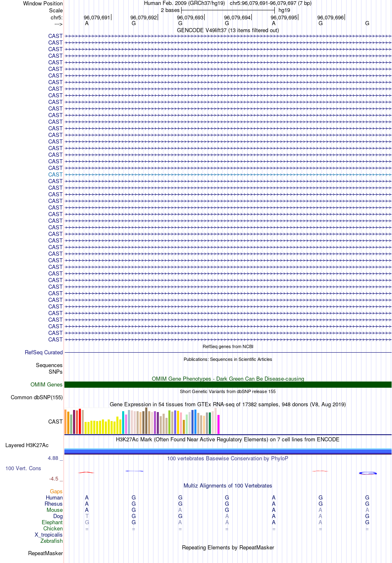Click the bright red GTEx expression bar
The width and height of the screenshot is (392, 563).
[80, 422]
